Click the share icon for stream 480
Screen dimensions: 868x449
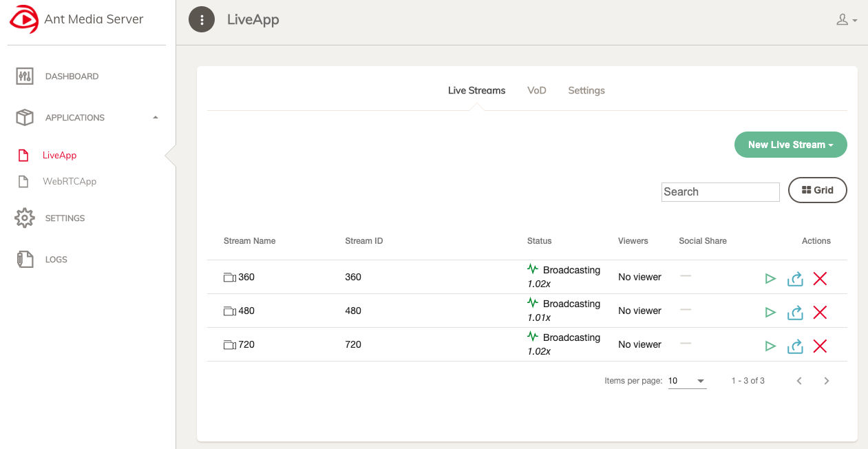click(795, 312)
